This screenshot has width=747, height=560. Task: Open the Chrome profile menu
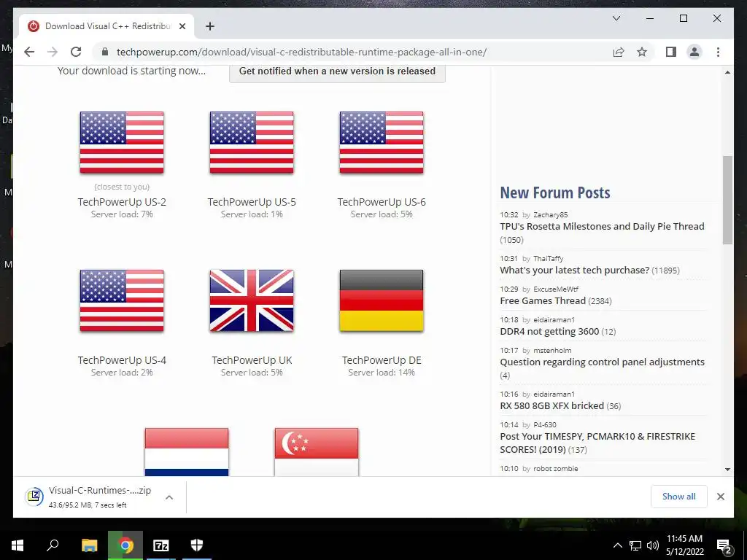pyautogui.click(x=694, y=52)
